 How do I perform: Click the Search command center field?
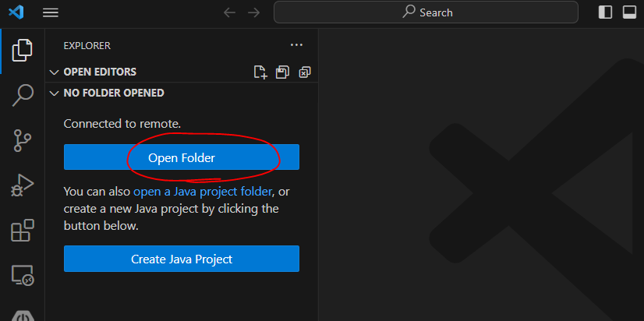[426, 12]
